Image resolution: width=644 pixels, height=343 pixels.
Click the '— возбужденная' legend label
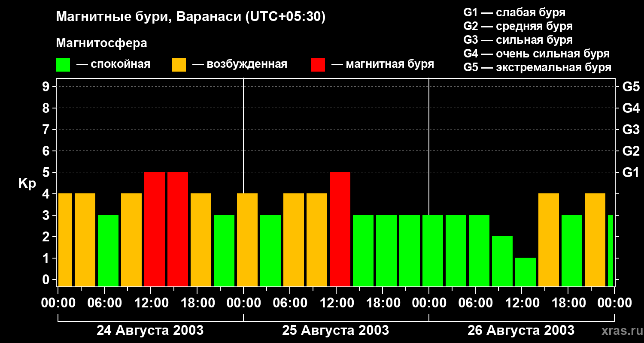click(240, 64)
